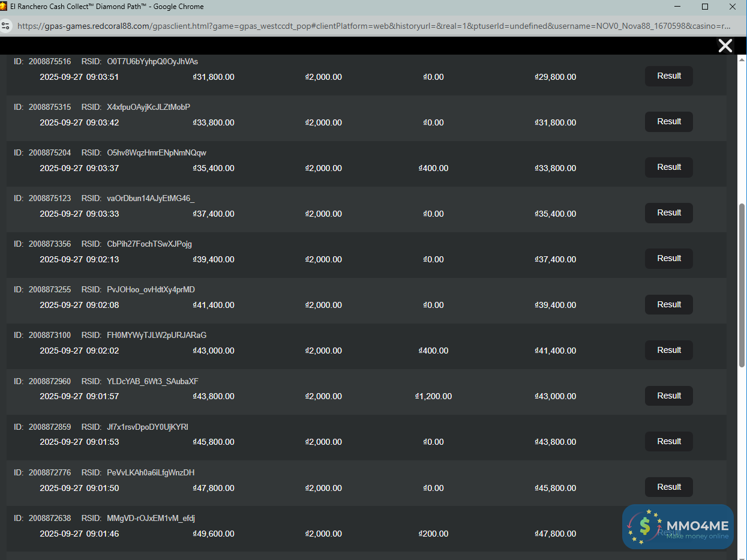747x560 pixels.
Task: Maximize the Chrome window
Action: point(705,7)
